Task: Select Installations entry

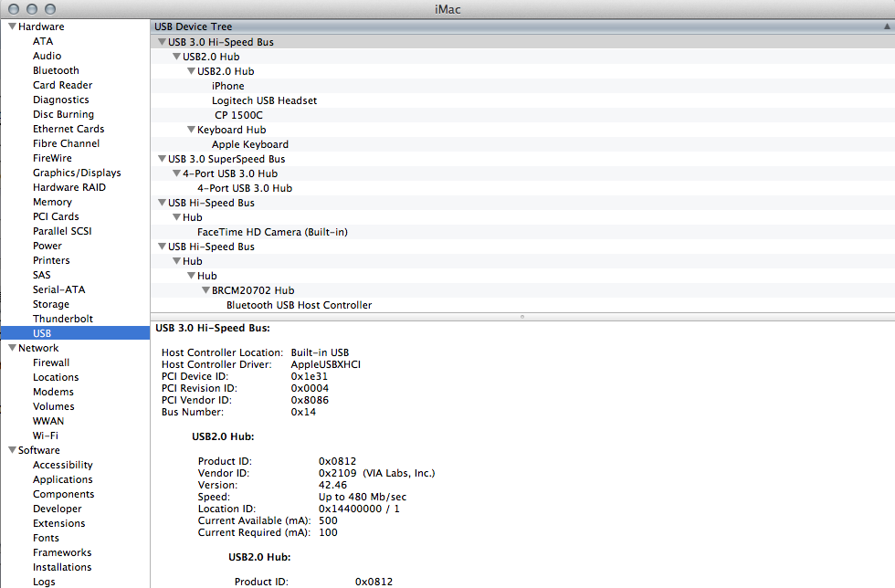Action: coord(62,567)
